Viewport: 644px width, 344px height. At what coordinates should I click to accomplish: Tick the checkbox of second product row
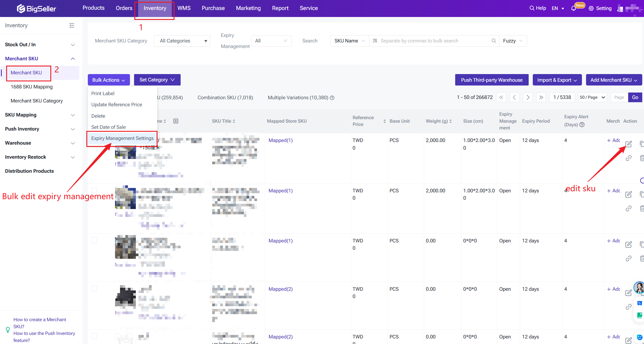(x=94, y=190)
